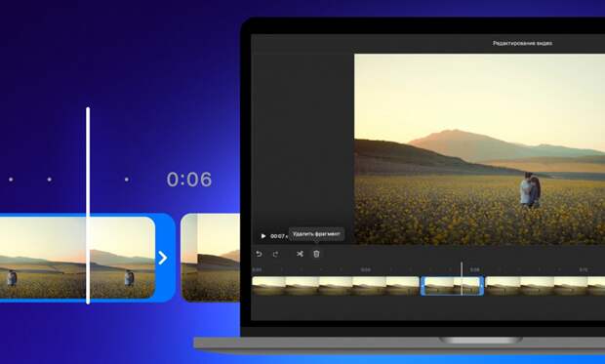Click the 0:06 time marker label
This screenshot has width=605, height=364.
pyautogui.click(x=189, y=180)
